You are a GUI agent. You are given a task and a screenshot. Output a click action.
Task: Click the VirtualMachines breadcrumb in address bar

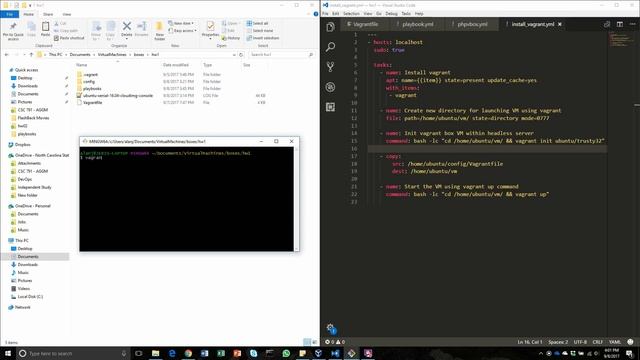click(112, 54)
